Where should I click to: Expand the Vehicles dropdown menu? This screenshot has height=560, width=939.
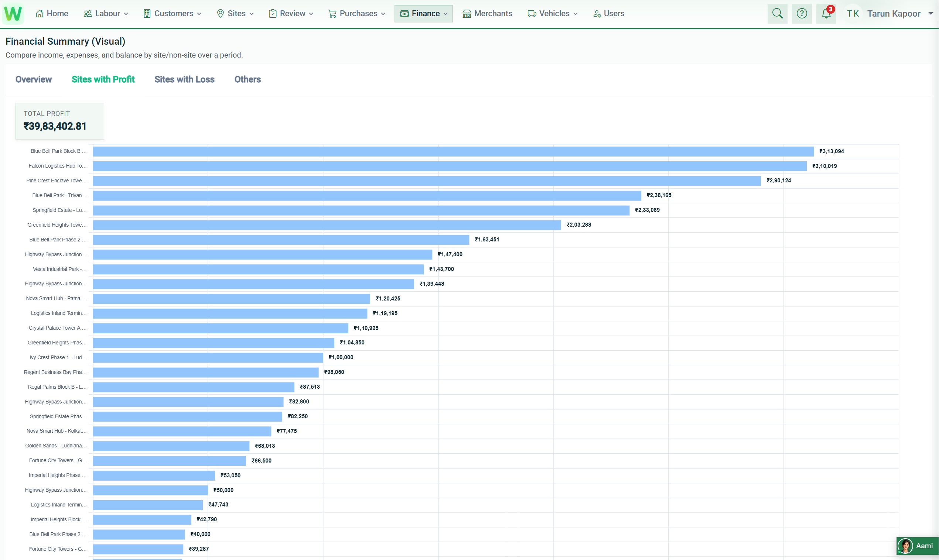pos(553,14)
